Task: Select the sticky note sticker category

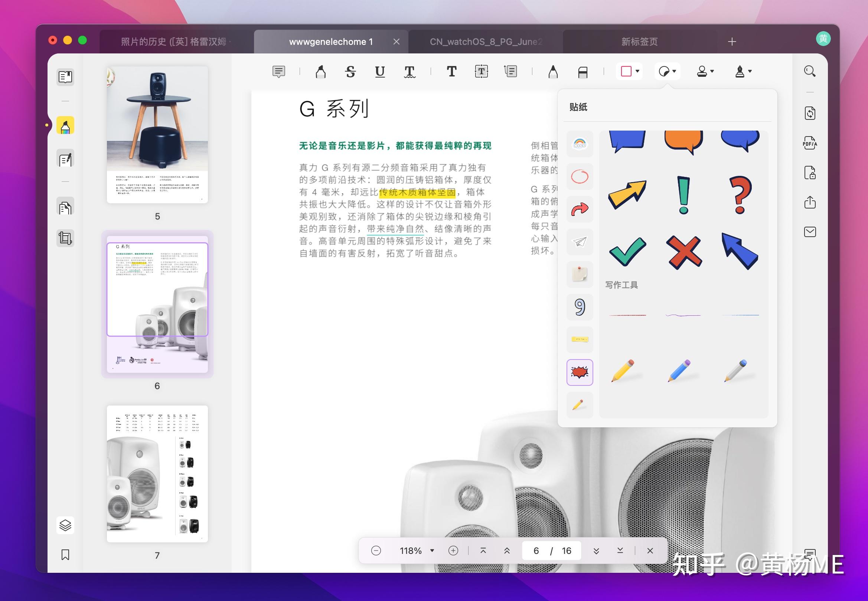Action: coord(580,275)
